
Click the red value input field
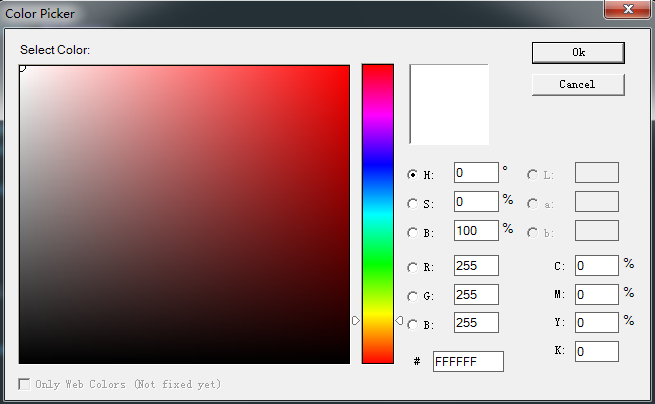(476, 266)
